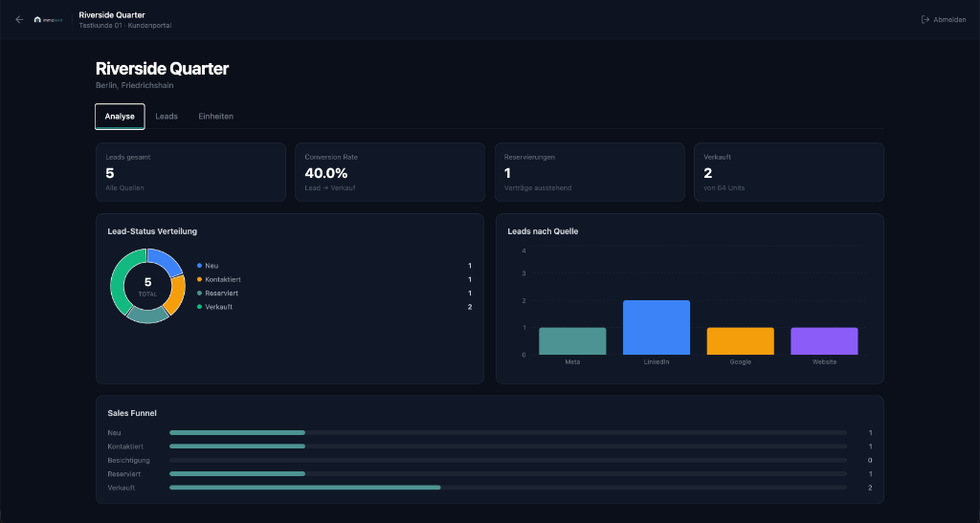Image resolution: width=980 pixels, height=523 pixels.
Task: Click 'Google' axis label
Action: [740, 362]
